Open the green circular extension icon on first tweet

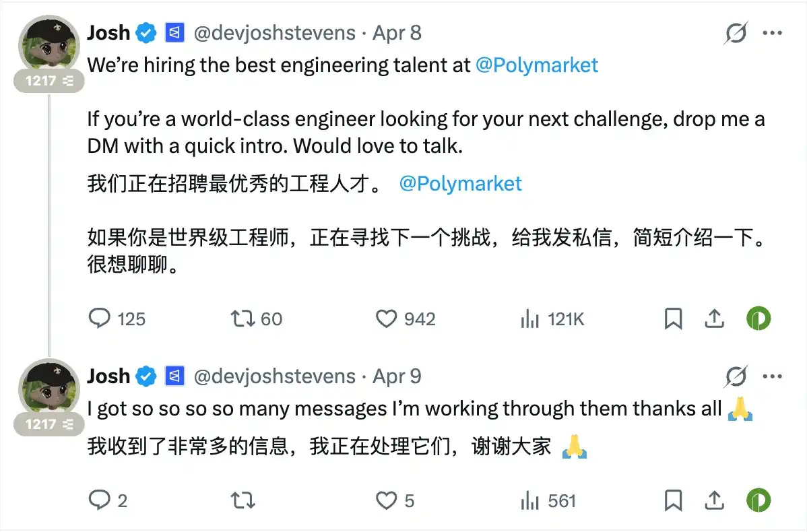758,319
